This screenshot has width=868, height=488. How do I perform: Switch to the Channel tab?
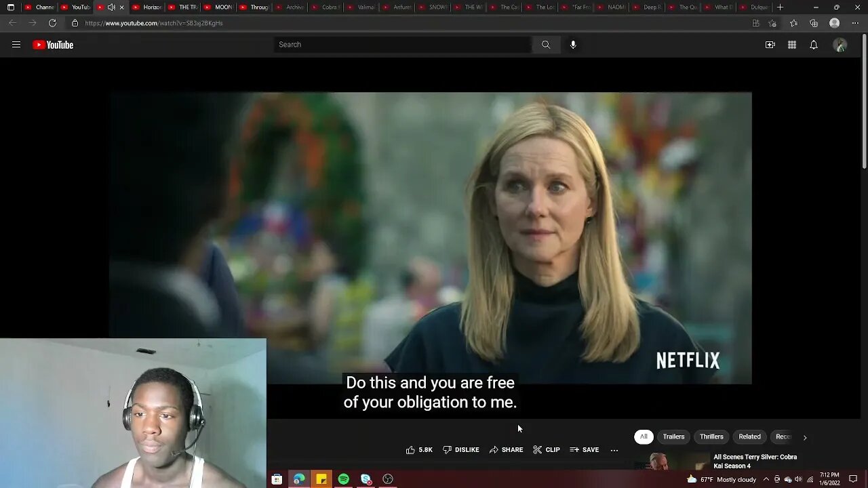[39, 7]
